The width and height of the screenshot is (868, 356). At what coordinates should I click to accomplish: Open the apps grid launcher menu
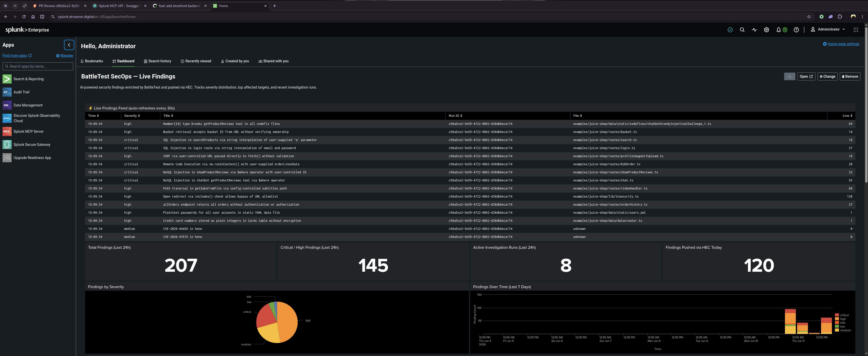pos(856,30)
